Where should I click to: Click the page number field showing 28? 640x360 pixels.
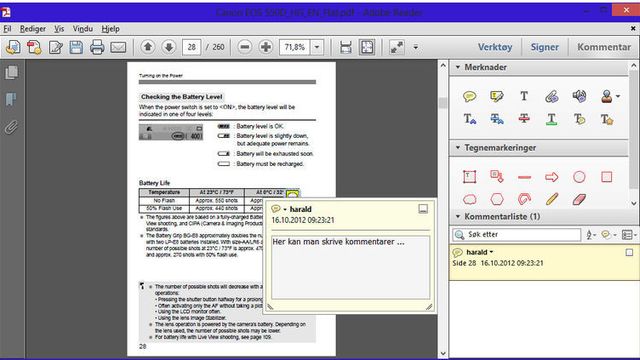(x=191, y=47)
